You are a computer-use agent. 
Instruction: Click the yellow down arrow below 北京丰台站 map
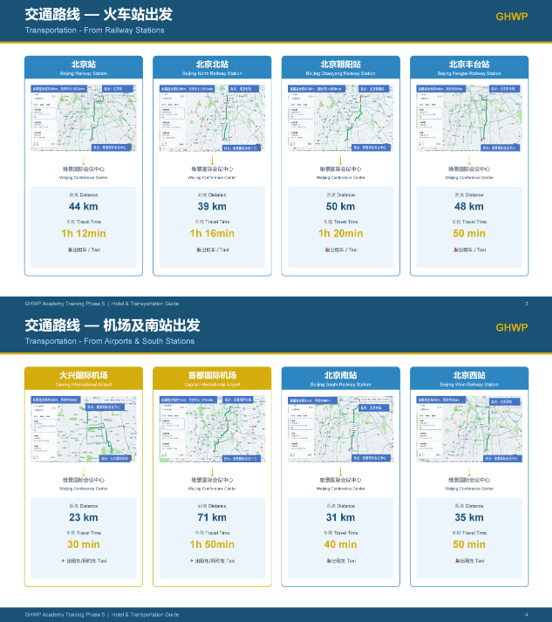click(469, 161)
